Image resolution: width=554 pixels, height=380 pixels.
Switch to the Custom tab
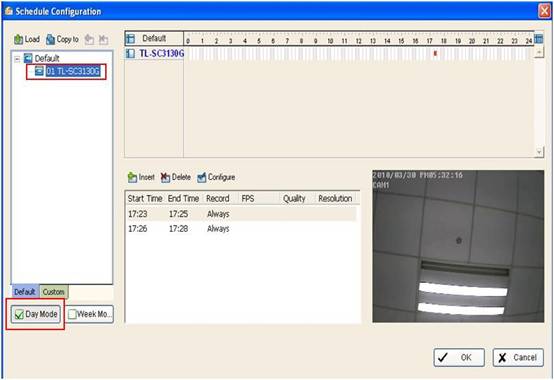pos(54,292)
